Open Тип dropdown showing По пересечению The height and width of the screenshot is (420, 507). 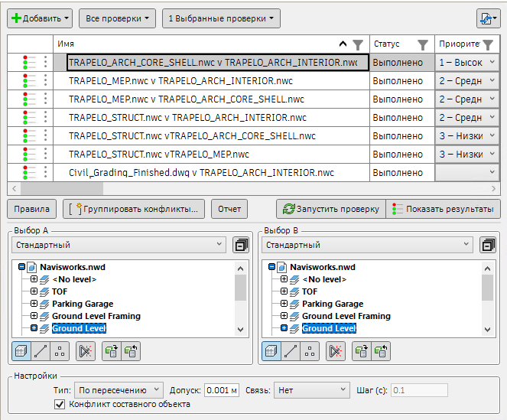(119, 390)
